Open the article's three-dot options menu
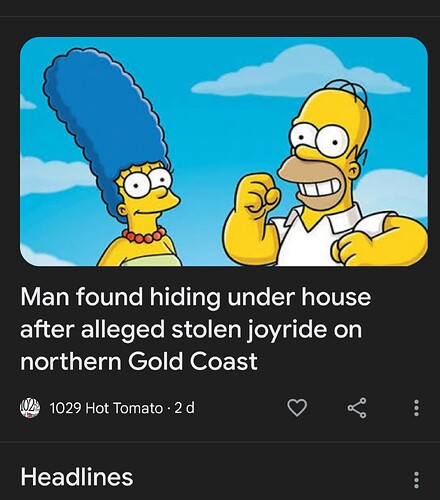This screenshot has width=440, height=500. pyautogui.click(x=416, y=408)
